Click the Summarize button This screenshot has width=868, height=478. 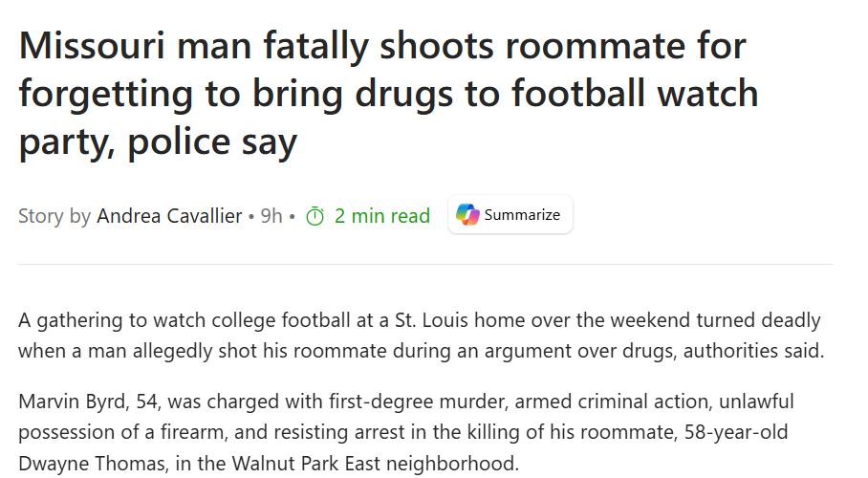(x=510, y=214)
